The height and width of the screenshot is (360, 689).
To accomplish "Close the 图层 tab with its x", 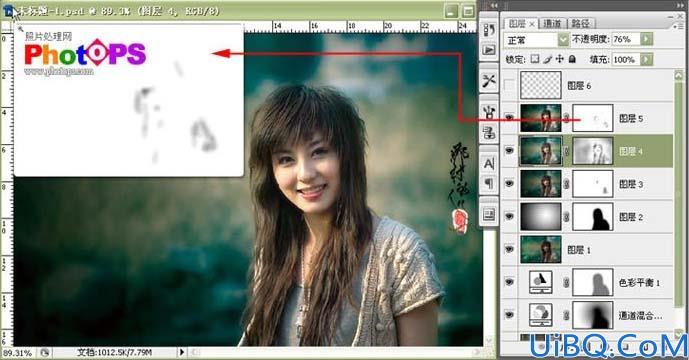I will tap(532, 24).
